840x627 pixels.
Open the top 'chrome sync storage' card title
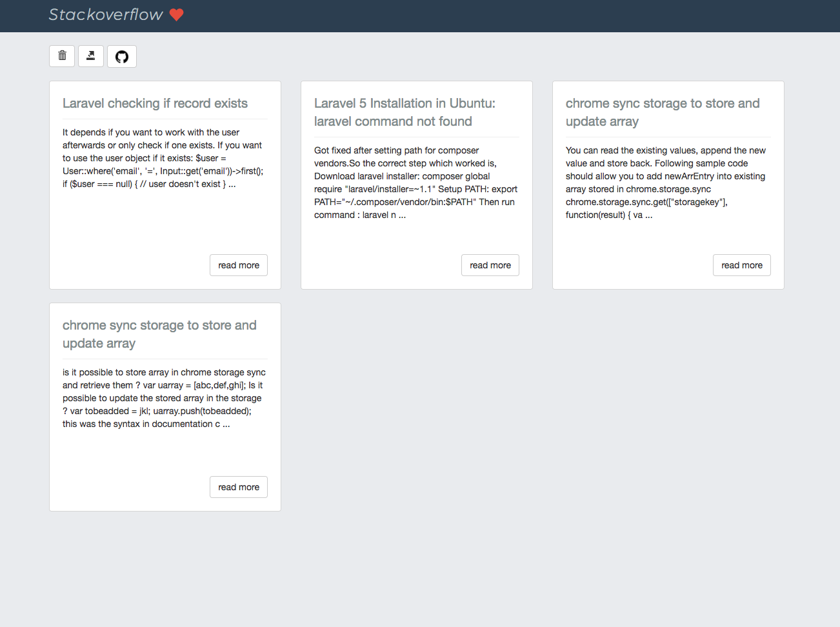coord(663,112)
